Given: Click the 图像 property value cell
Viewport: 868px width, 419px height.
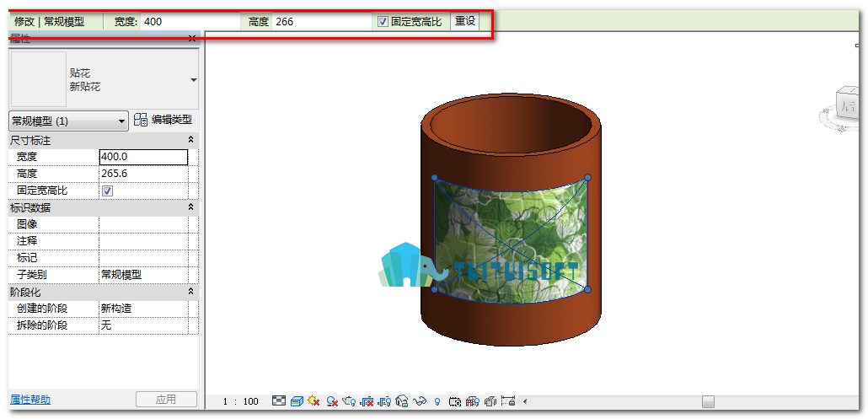Looking at the screenshot, I should [143, 224].
